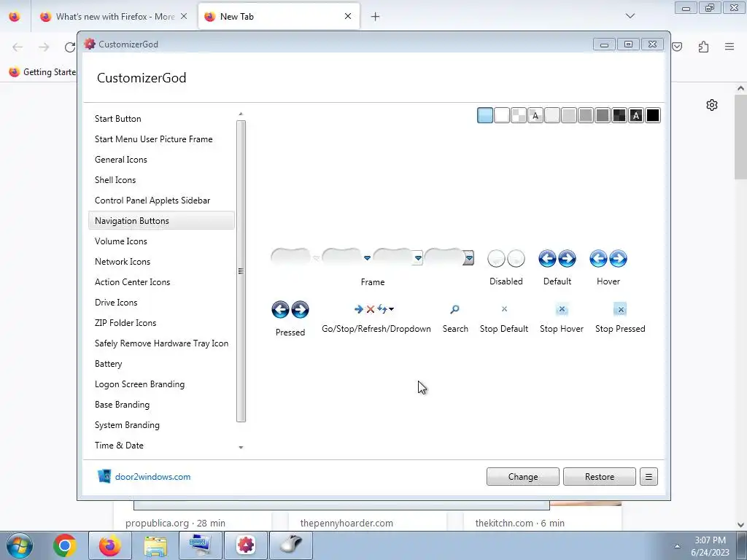Open Volume Icons category
The height and width of the screenshot is (560, 747).
[161, 241]
